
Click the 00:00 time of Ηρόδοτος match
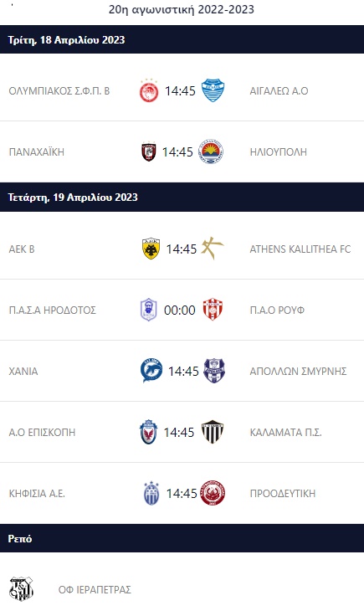(179, 310)
